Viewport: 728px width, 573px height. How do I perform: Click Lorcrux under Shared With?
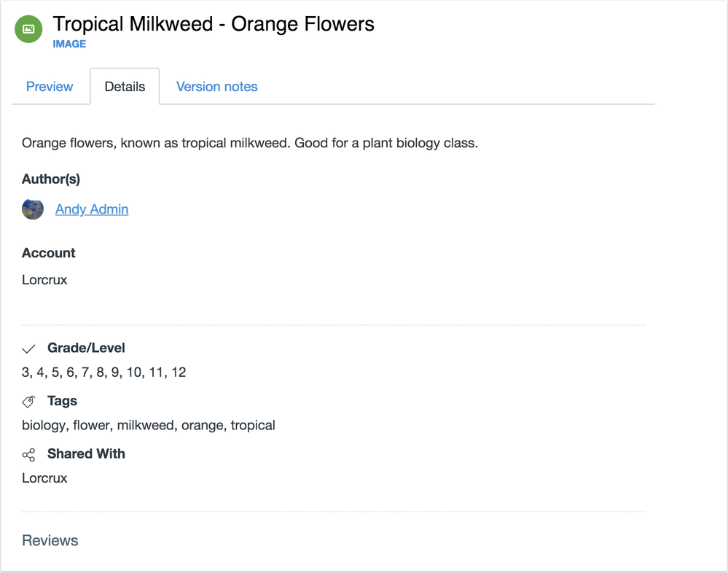coord(44,478)
